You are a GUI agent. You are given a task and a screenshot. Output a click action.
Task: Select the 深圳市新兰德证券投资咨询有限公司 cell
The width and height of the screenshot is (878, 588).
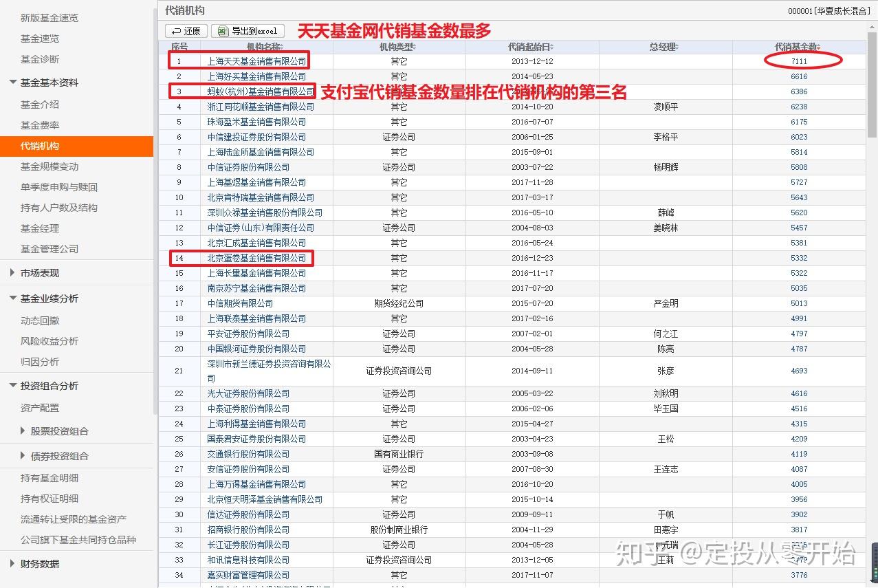269,371
